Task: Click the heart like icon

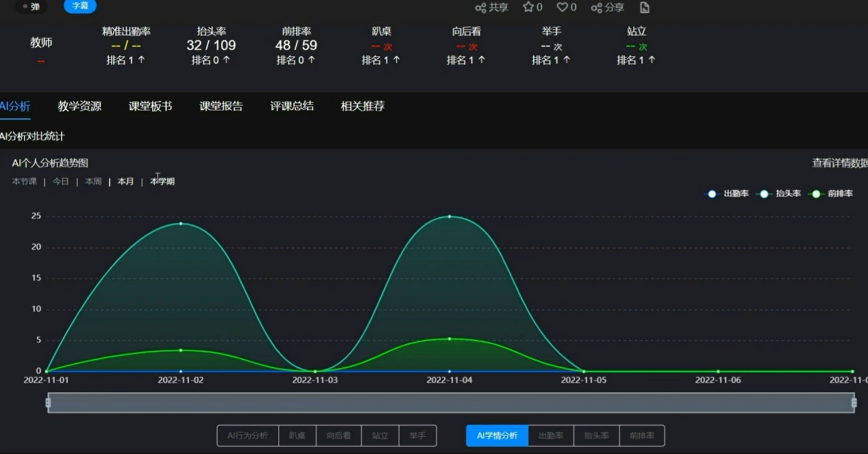Action: tap(562, 7)
